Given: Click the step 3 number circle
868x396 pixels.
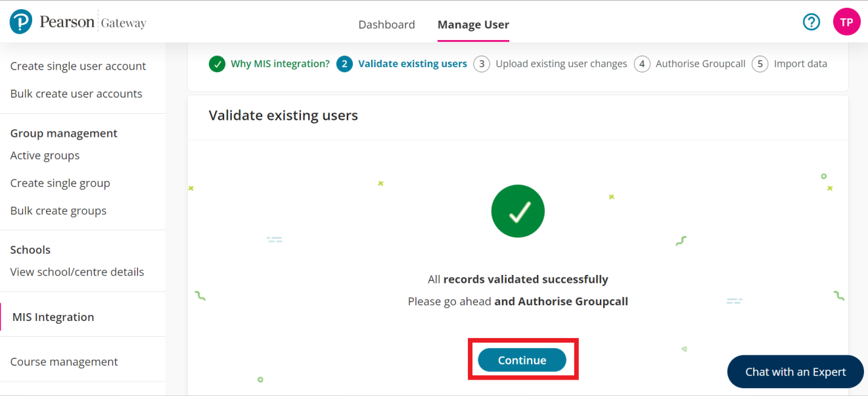Looking at the screenshot, I should pyautogui.click(x=482, y=64).
